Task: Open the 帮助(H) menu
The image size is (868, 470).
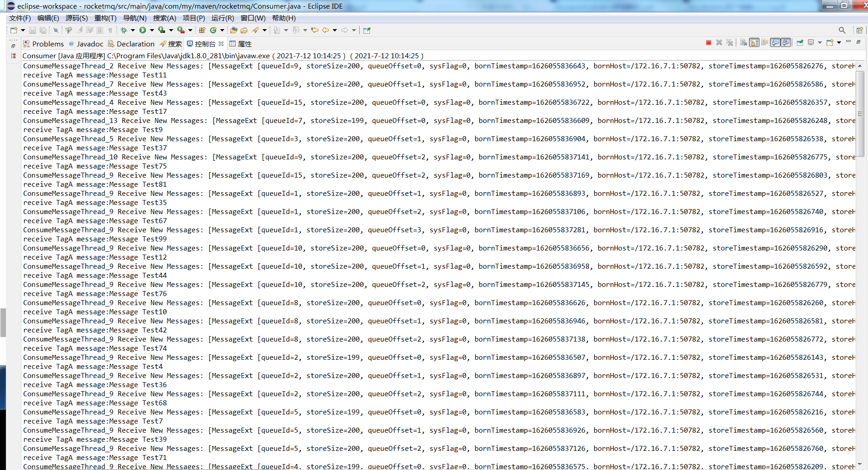Action: pos(284,18)
